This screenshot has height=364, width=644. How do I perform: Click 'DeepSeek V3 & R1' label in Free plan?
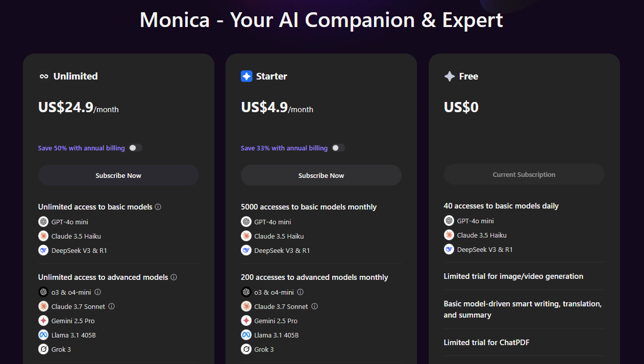coord(485,249)
